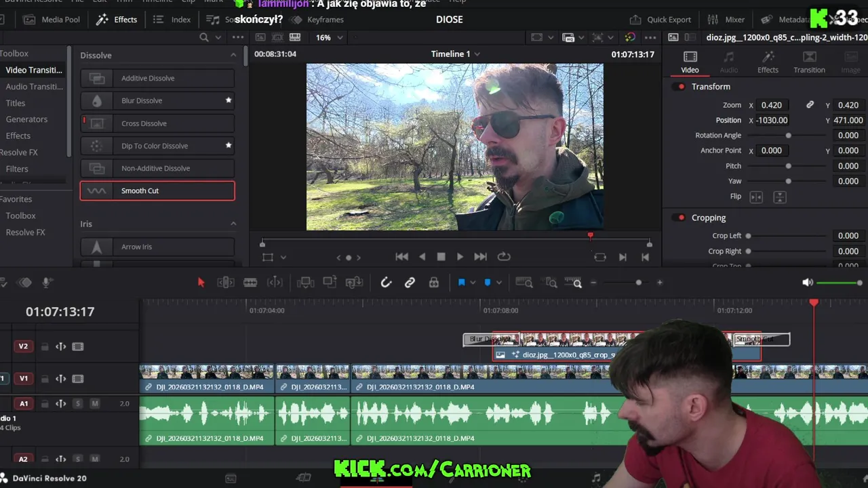Switch to Video tab in Inspector
The height and width of the screenshot is (488, 868).
click(x=690, y=62)
